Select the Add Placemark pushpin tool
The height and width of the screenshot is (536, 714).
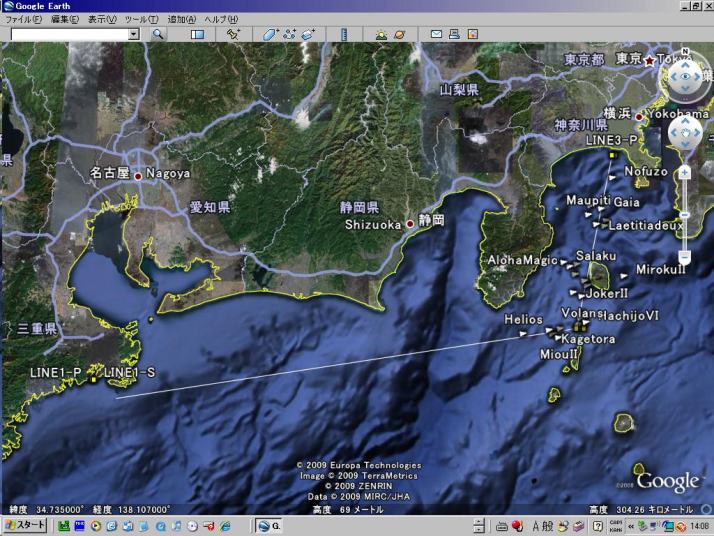(x=234, y=34)
